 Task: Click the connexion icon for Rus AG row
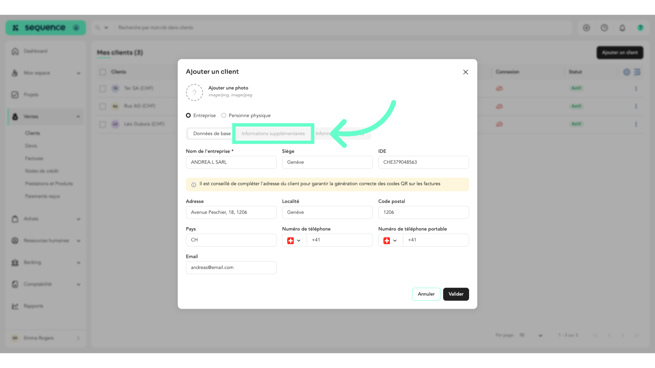499,106
